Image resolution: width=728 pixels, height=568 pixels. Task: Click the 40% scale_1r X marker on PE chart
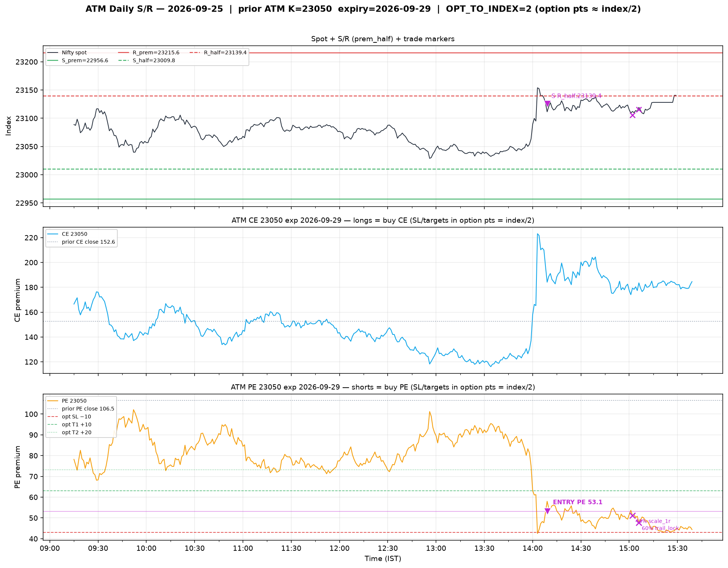pyautogui.click(x=632, y=516)
